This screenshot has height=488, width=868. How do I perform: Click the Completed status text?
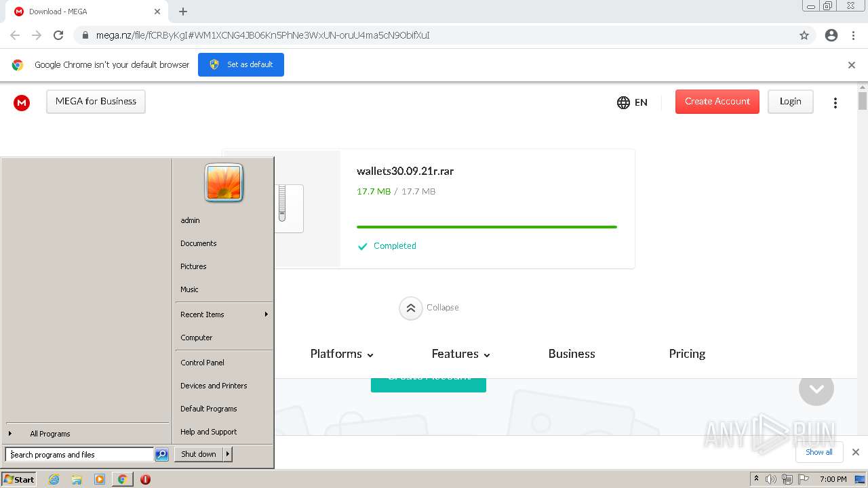pos(395,246)
